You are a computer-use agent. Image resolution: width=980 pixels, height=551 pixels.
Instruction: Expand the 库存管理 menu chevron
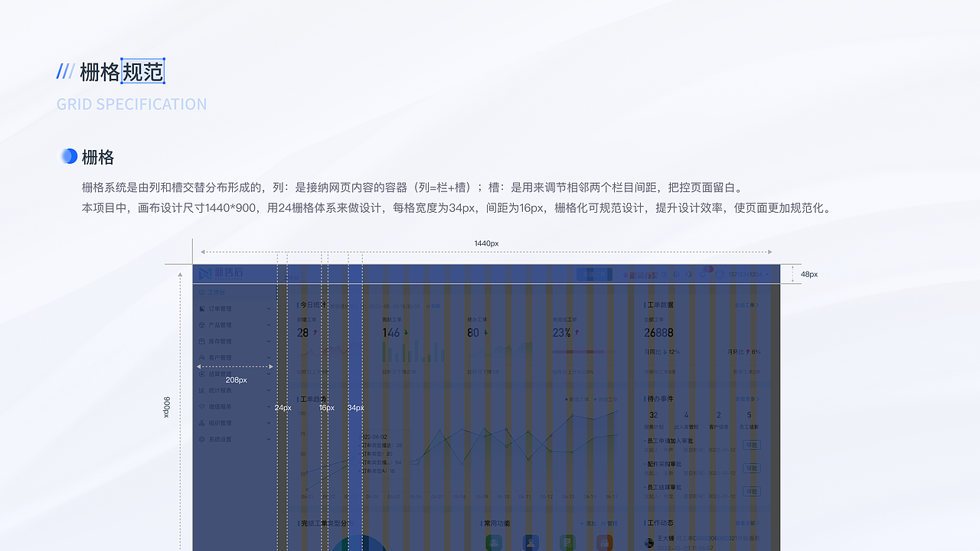pos(269,341)
